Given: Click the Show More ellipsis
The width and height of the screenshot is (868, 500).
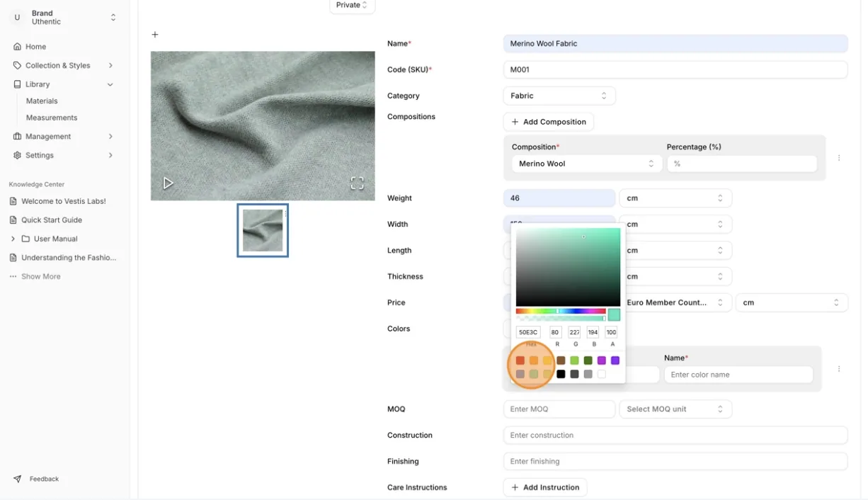Looking at the screenshot, I should point(13,276).
